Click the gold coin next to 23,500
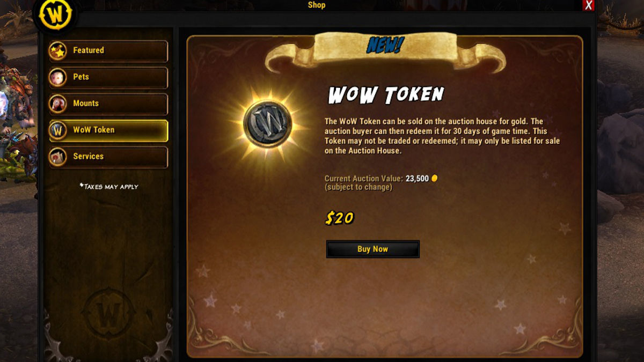The height and width of the screenshot is (362, 644). point(434,179)
